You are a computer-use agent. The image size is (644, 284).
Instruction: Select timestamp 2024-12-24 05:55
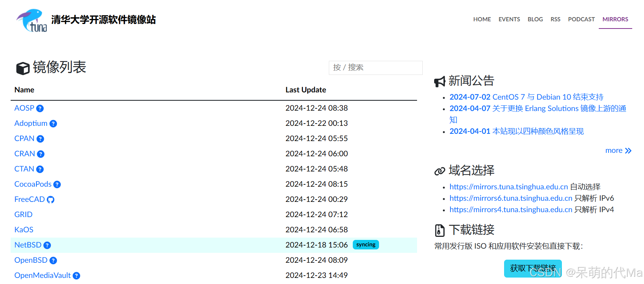pos(317,138)
